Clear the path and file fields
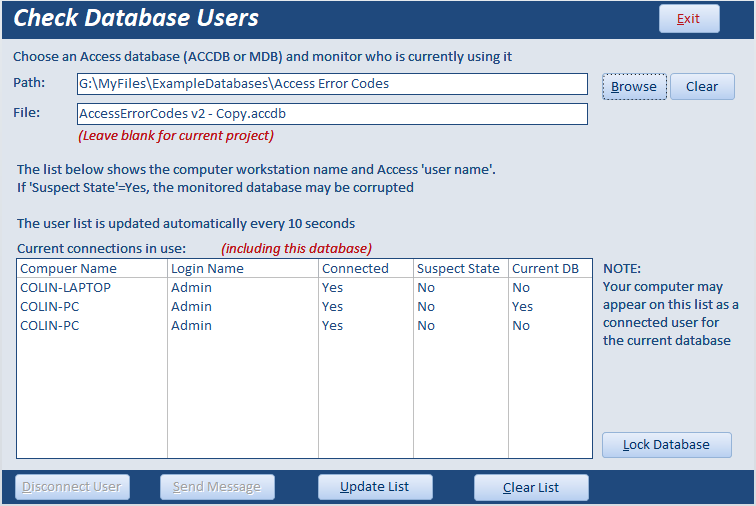 coord(702,87)
